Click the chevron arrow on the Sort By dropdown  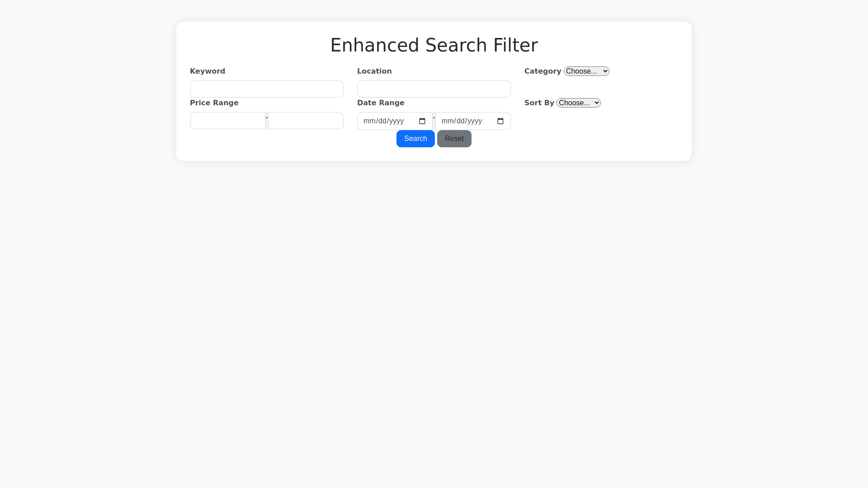(596, 103)
